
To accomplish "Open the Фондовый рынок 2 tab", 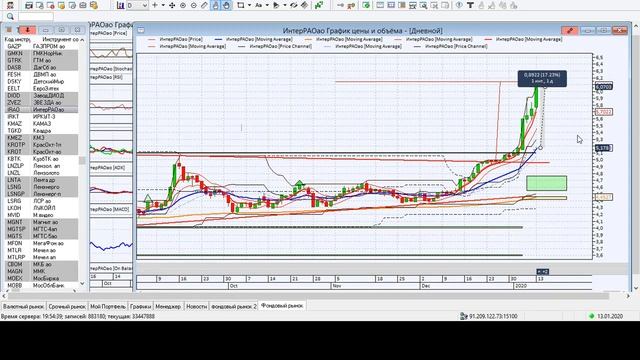I will pyautogui.click(x=233, y=306).
